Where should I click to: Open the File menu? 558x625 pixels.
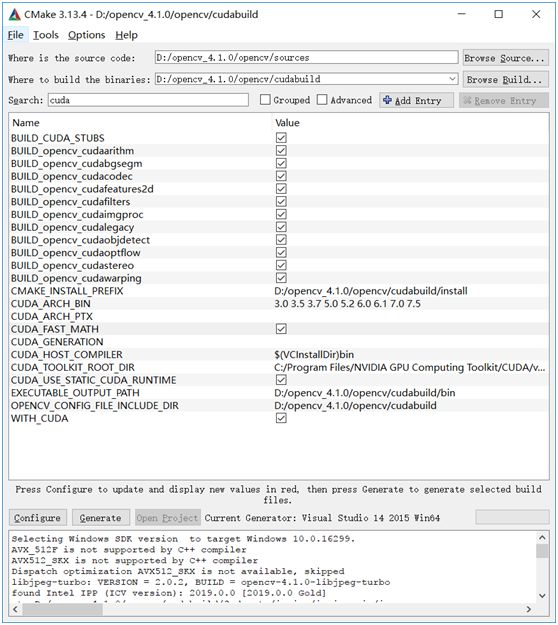16,35
